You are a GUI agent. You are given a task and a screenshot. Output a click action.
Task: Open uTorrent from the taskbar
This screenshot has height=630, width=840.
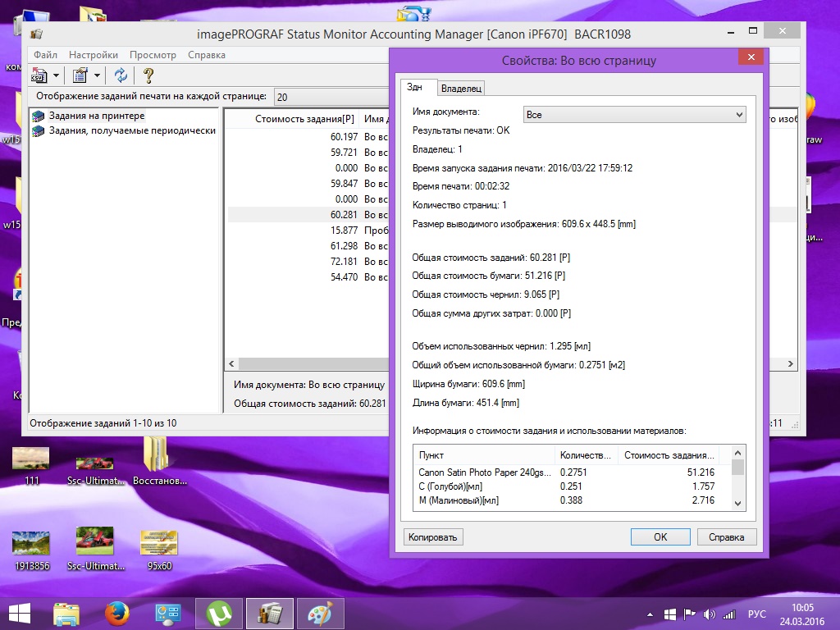click(x=218, y=614)
